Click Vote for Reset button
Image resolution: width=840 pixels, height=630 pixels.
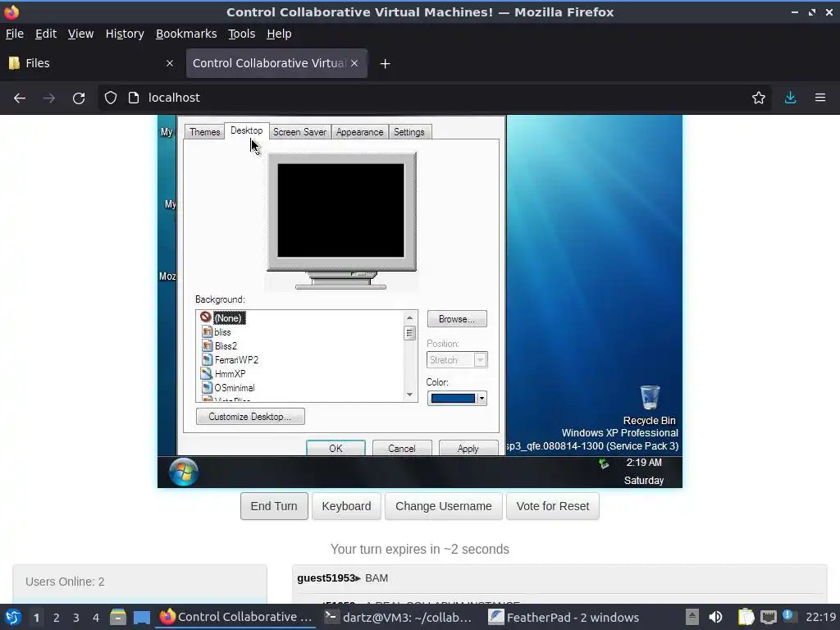pos(553,506)
